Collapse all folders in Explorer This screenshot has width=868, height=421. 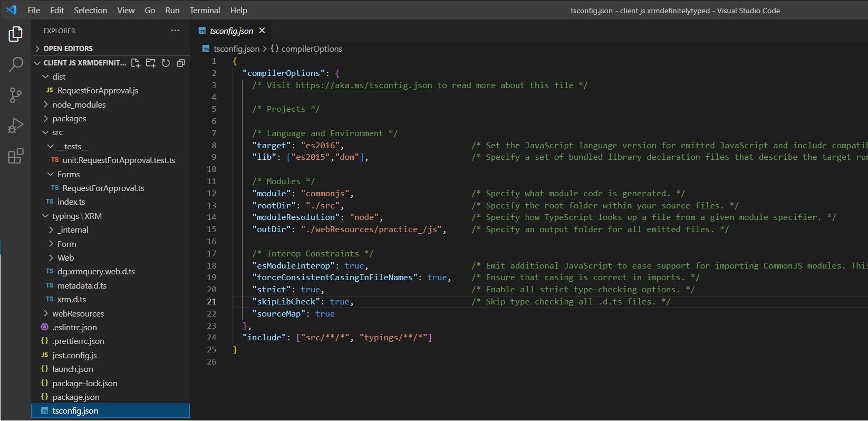tap(181, 63)
